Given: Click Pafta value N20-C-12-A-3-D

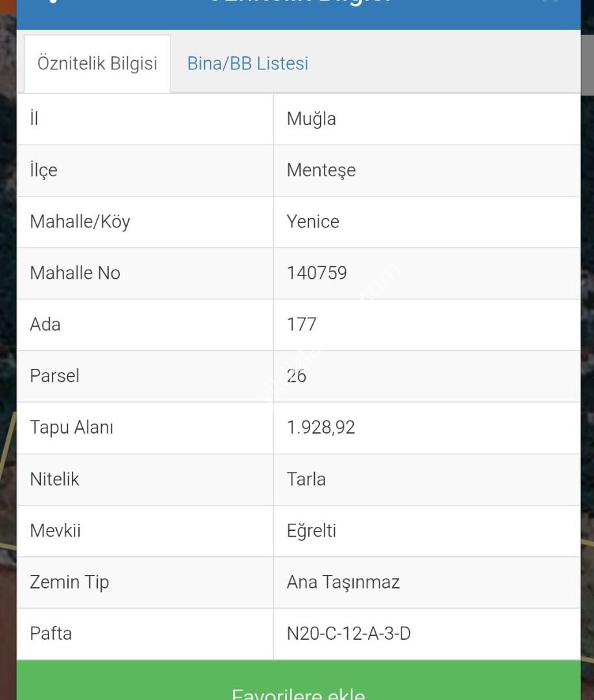Looking at the screenshot, I should (x=348, y=633).
